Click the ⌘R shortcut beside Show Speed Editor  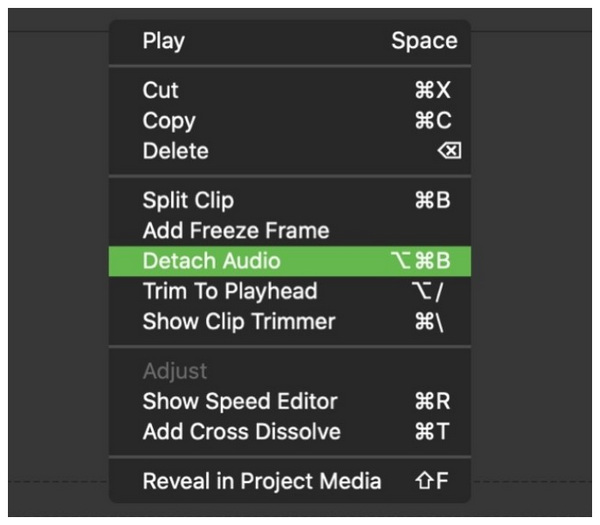click(x=432, y=402)
